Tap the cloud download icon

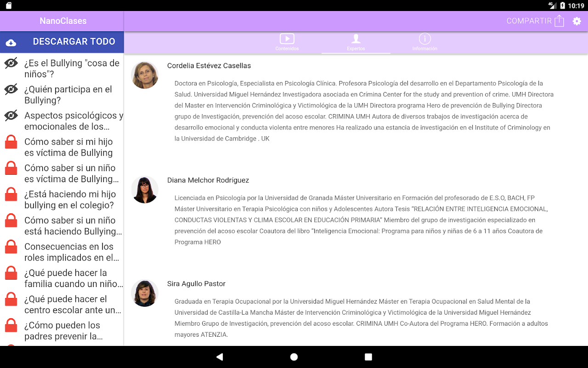[11, 42]
